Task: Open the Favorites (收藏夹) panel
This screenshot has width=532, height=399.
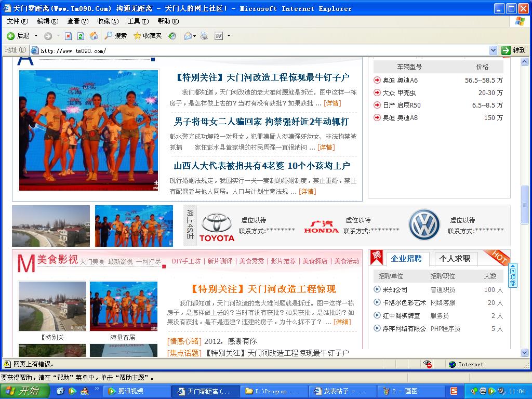Action: [x=148, y=36]
